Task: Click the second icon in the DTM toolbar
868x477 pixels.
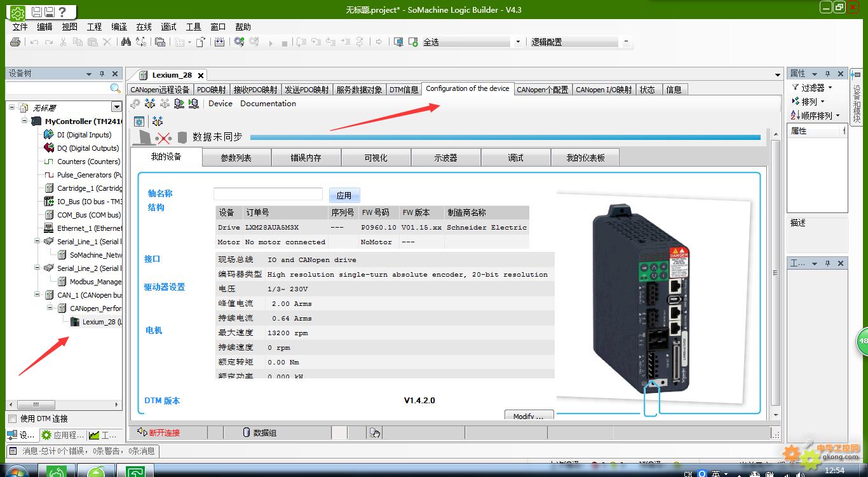Action: click(x=150, y=104)
